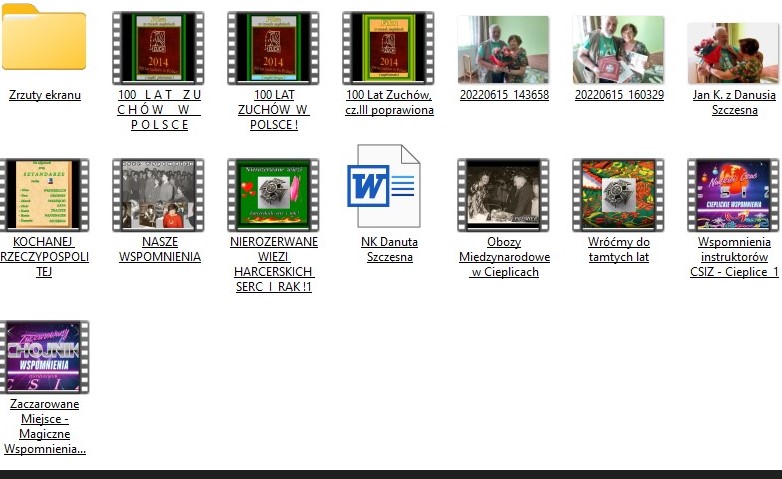
Task: Click the 20220615_160329 file name label
Action: coord(618,96)
